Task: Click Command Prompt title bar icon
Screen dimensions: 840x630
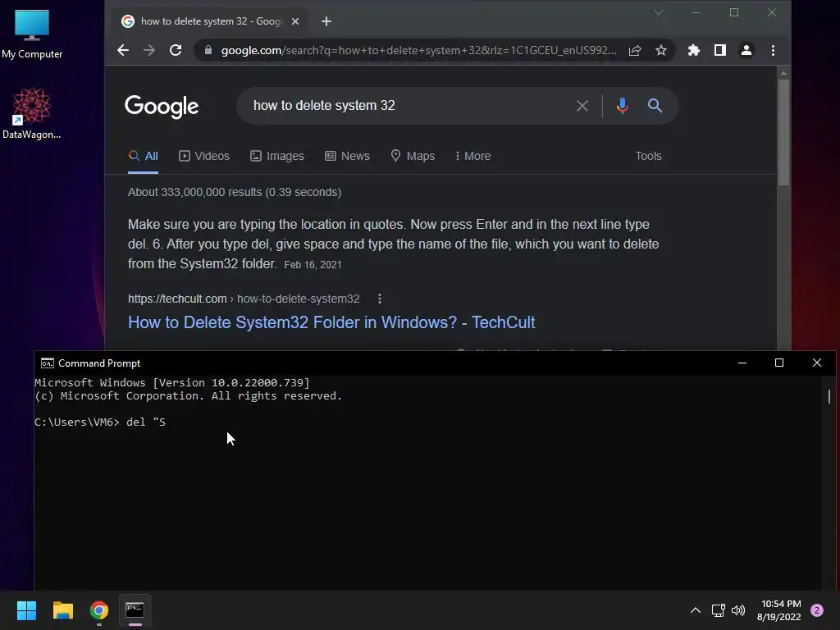Action: point(47,363)
